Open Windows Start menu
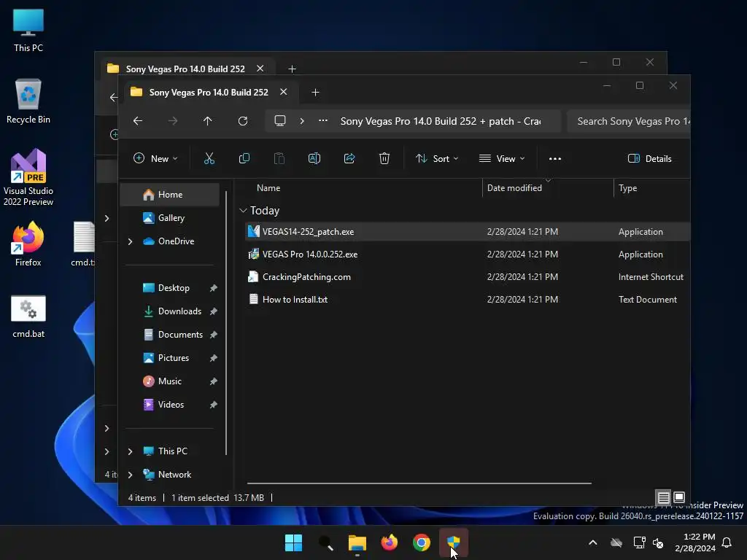This screenshot has height=560, width=747. (293, 542)
